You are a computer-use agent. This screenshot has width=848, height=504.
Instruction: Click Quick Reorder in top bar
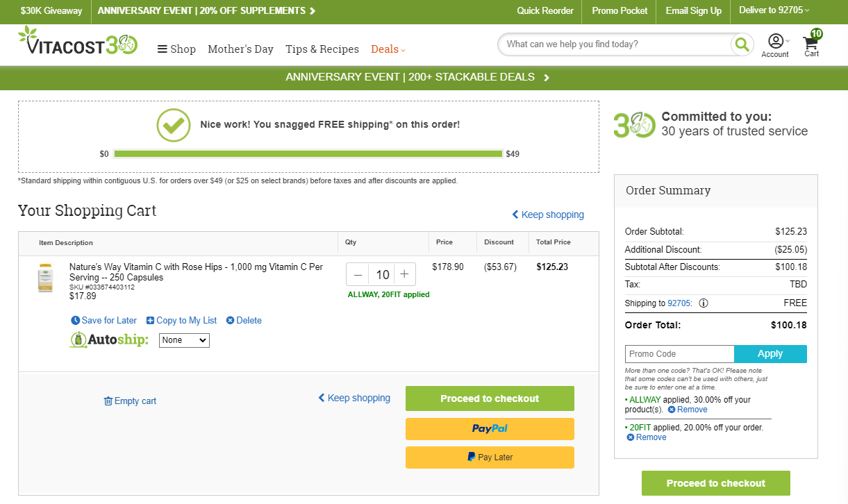(545, 10)
